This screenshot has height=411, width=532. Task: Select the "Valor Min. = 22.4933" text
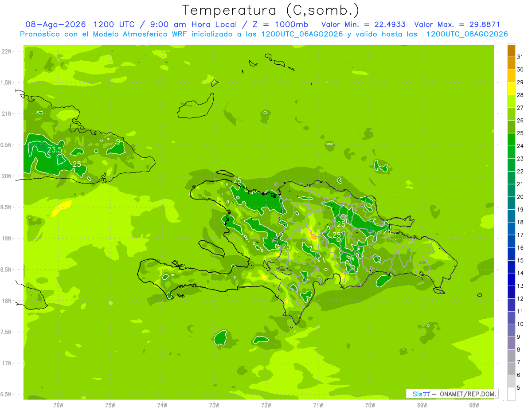(364, 24)
